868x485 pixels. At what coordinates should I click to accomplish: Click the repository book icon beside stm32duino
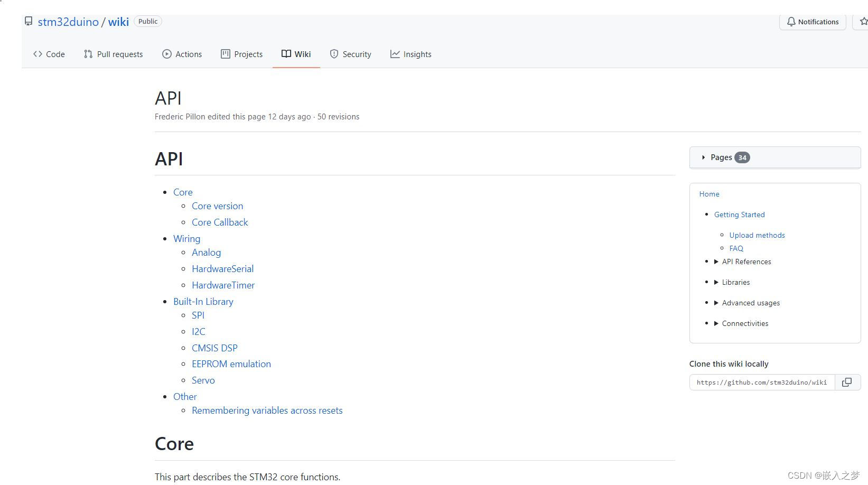tap(29, 21)
